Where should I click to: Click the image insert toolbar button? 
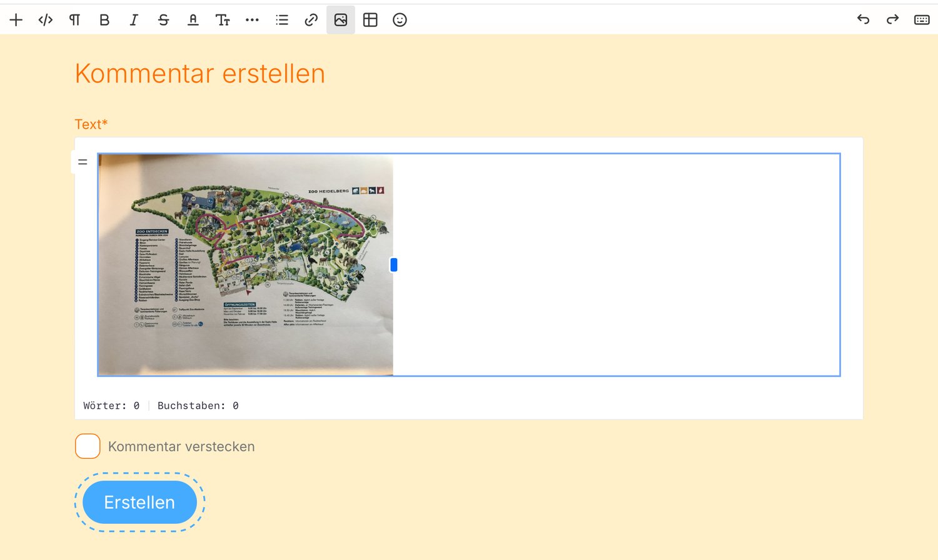click(341, 20)
